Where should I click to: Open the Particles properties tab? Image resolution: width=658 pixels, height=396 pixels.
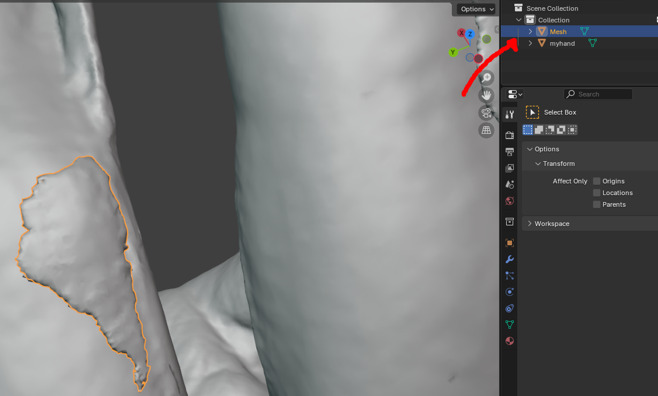(509, 276)
